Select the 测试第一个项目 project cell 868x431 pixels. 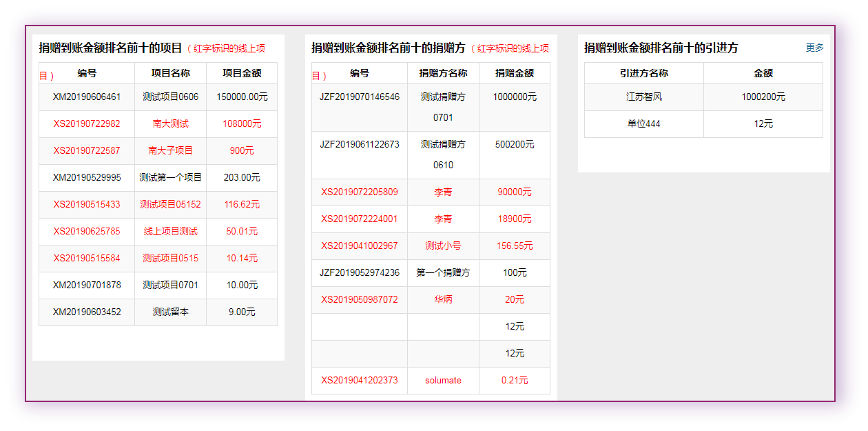[x=170, y=178]
